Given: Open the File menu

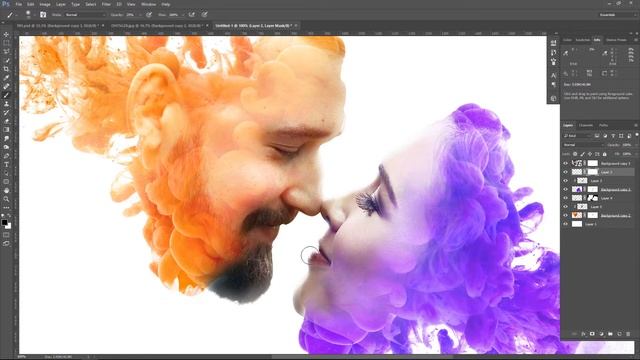Looking at the screenshot, I should [18, 4].
